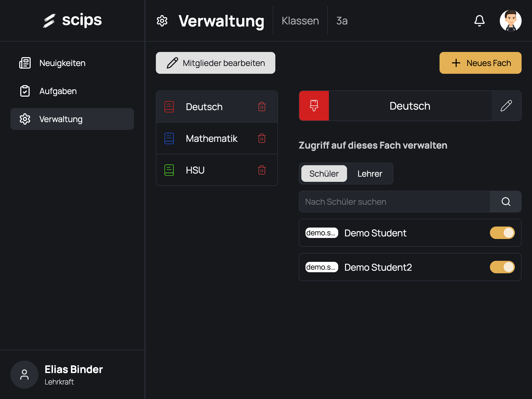Navigate to Klassen breadcrumb
Viewport: 532px width, 399px height.
(x=300, y=21)
